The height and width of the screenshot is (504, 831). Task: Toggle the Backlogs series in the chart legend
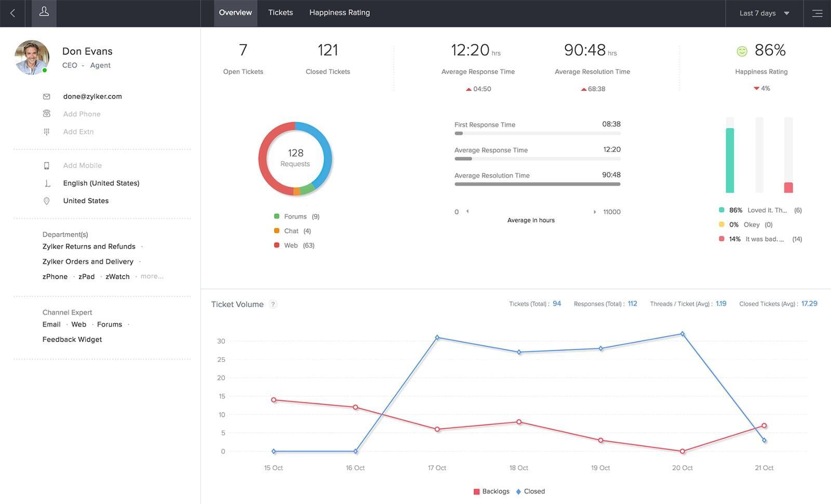tap(491, 491)
